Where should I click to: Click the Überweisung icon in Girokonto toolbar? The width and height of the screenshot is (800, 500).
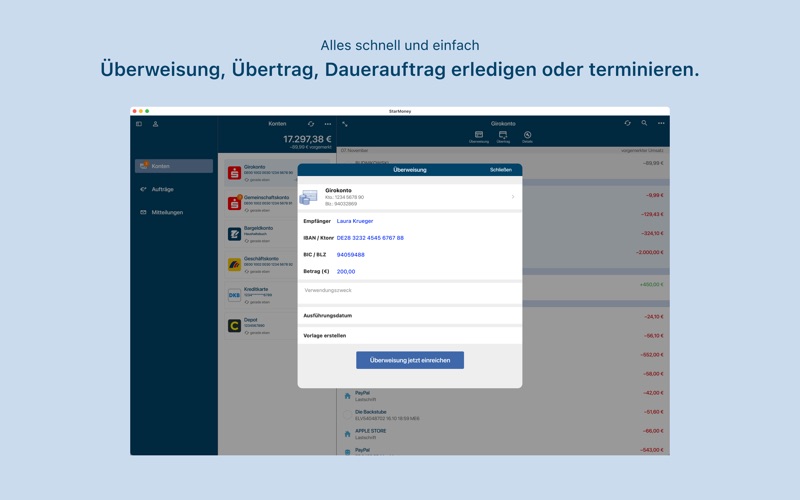tap(479, 136)
